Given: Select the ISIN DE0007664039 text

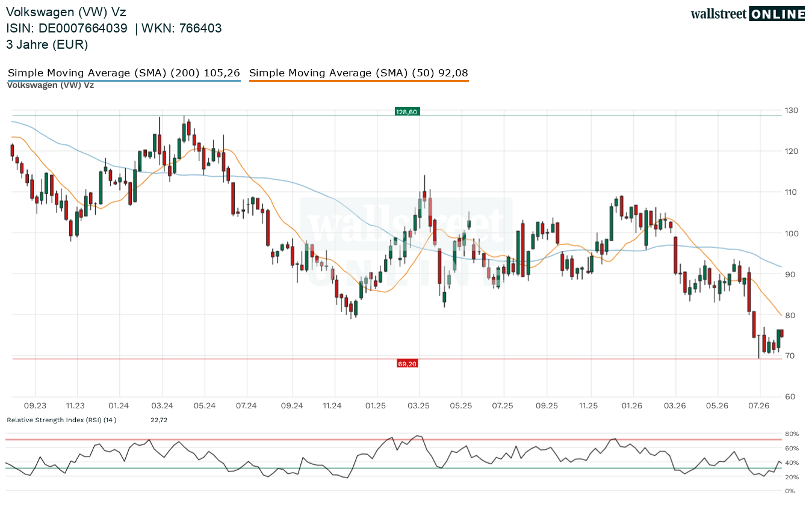Looking at the screenshot, I should [67, 28].
